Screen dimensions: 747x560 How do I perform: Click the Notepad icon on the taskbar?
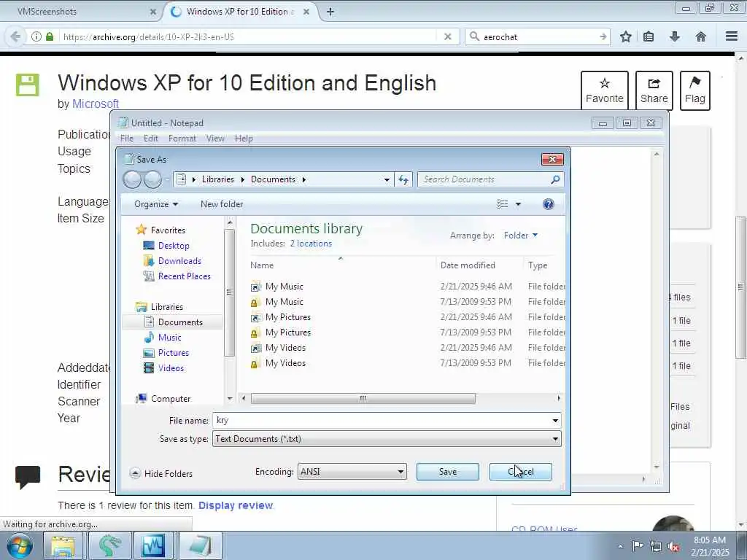coord(200,545)
